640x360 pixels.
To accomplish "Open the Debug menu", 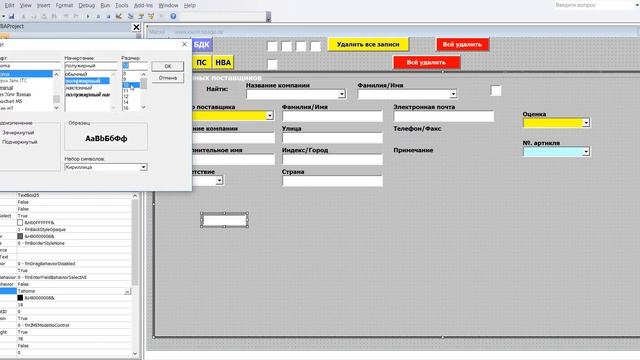I will [x=87, y=5].
